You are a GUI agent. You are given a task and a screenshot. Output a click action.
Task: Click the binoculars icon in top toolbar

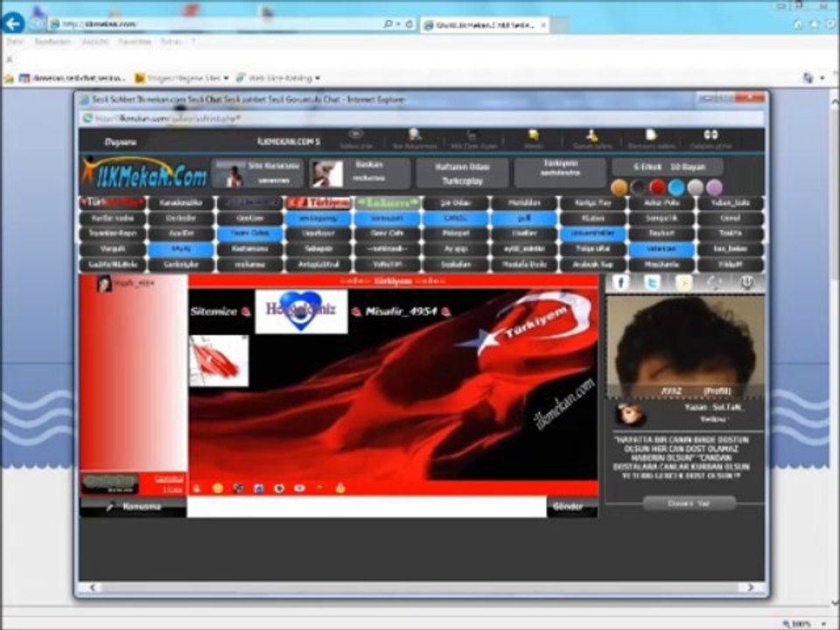pos(710,135)
